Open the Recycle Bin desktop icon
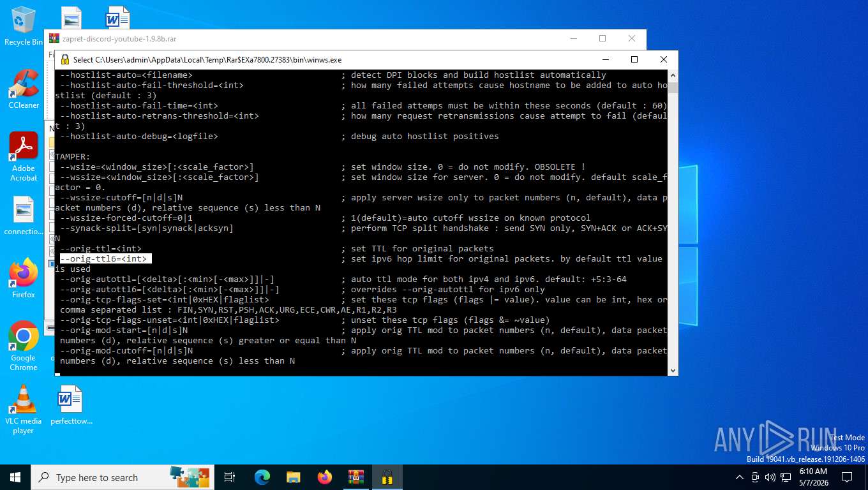Image resolution: width=868 pixels, height=490 pixels. [x=24, y=26]
